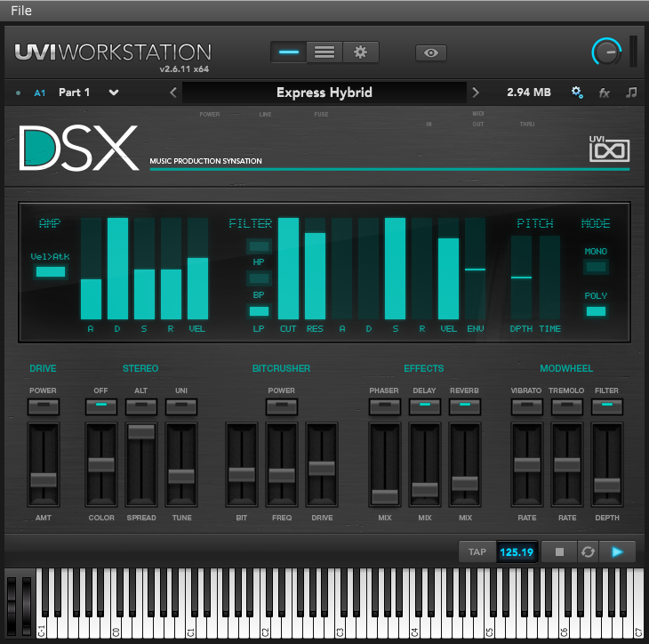This screenshot has height=644, width=649.
Task: Click the stereo COLOR fader
Action: point(101,465)
